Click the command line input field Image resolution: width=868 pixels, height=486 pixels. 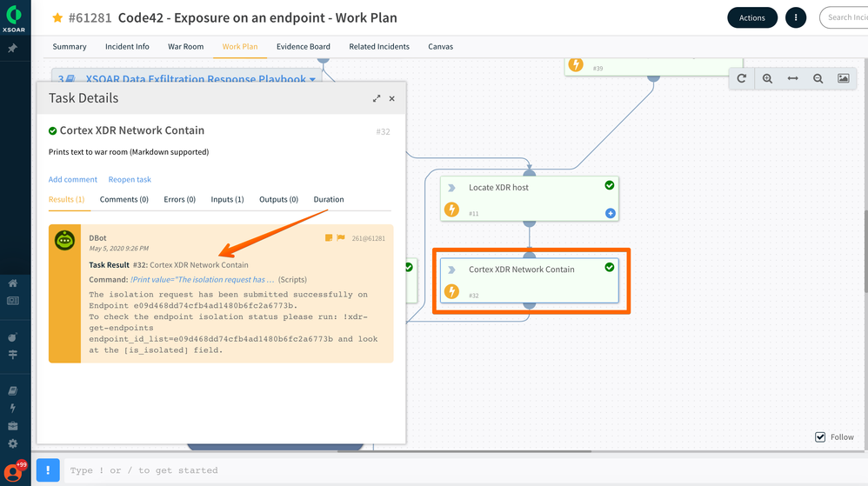click(x=435, y=470)
